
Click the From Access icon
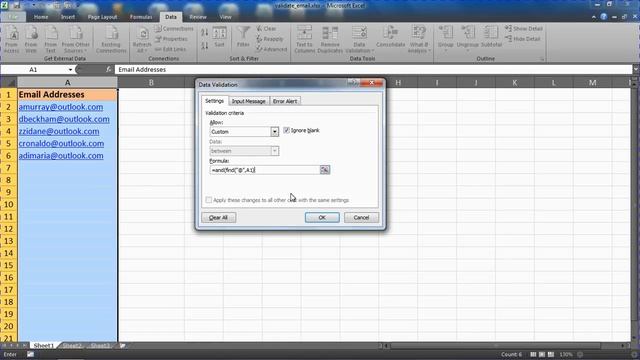(x=12, y=39)
